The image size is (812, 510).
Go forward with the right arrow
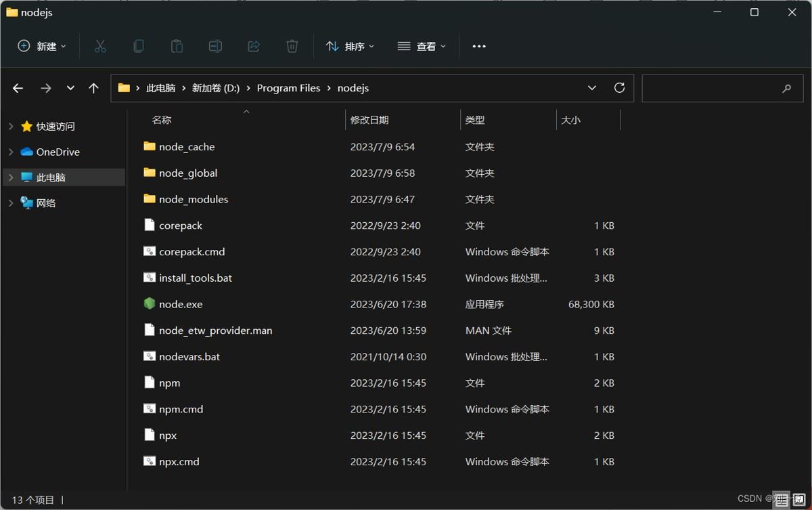pyautogui.click(x=45, y=88)
